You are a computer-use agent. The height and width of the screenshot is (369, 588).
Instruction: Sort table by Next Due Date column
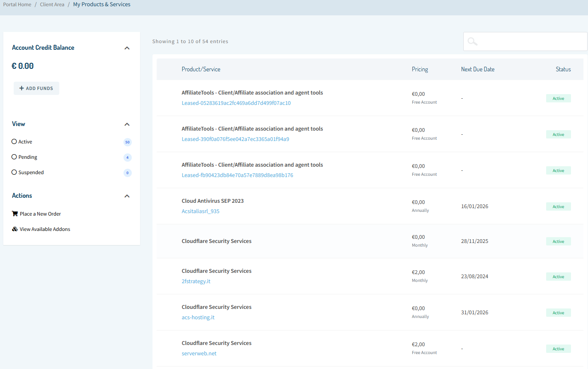point(477,69)
